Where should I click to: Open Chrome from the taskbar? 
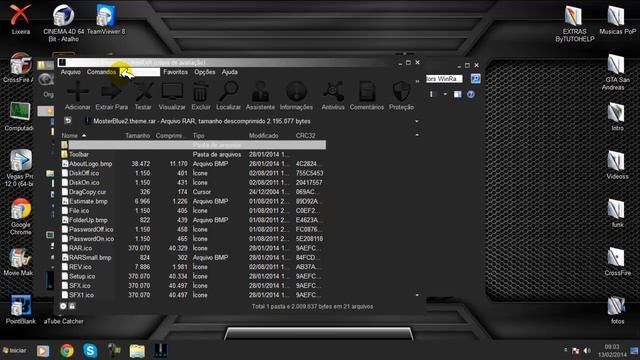[x=67, y=351]
